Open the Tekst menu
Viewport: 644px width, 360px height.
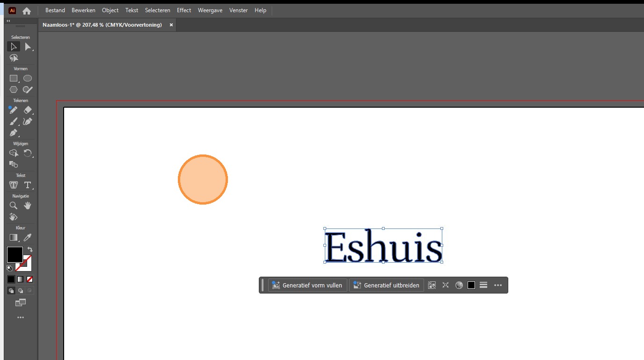point(132,10)
